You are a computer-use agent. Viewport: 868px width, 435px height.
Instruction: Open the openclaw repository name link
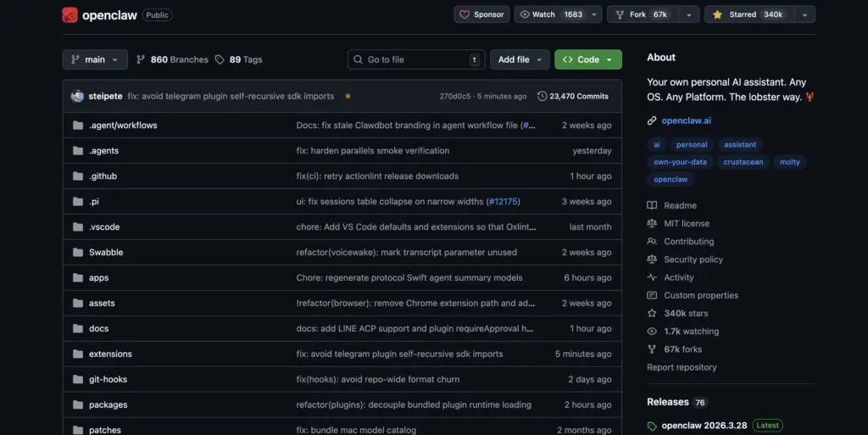point(109,15)
